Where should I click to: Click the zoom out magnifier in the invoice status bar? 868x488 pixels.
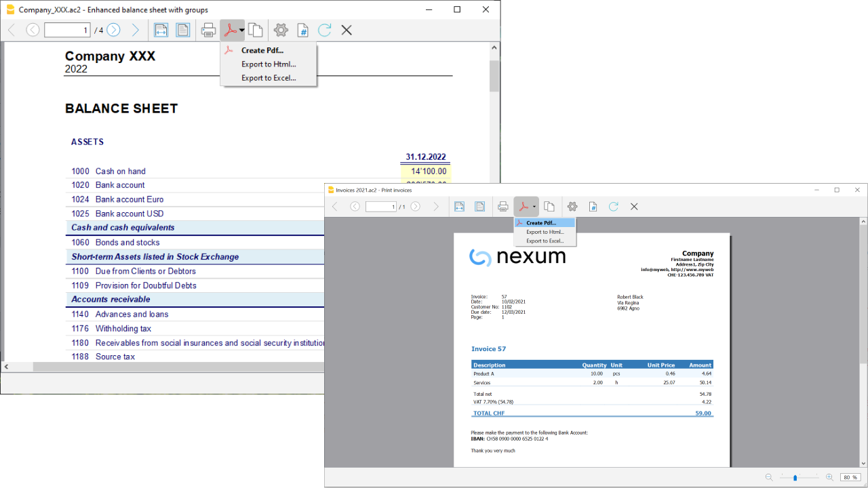point(768,477)
